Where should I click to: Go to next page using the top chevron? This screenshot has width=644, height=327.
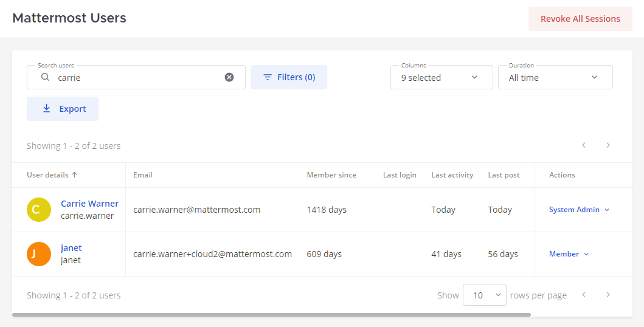click(608, 145)
